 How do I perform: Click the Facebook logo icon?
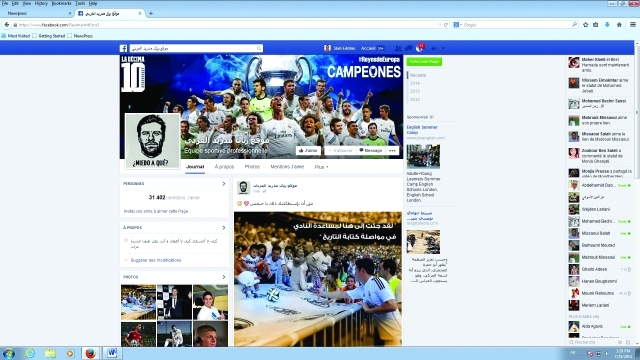coord(123,48)
